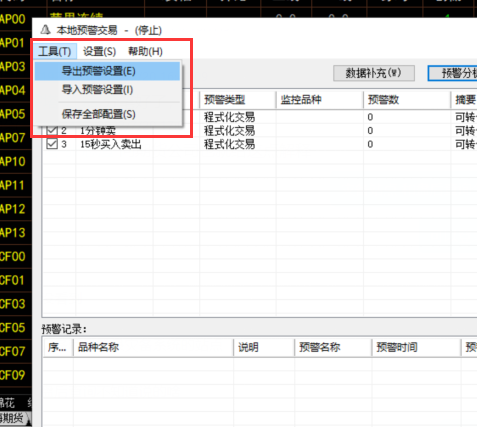
Task: Select AP13 in the background quote list
Action: (x=13, y=233)
